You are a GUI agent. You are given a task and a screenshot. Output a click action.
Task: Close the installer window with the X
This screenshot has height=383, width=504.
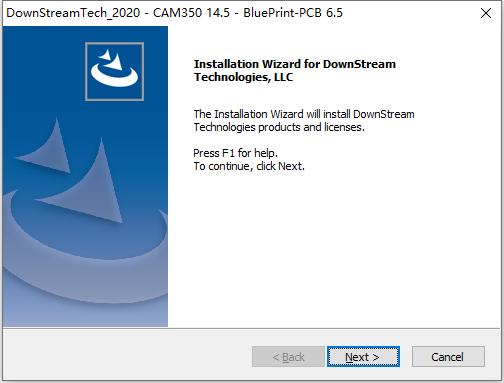click(x=486, y=13)
